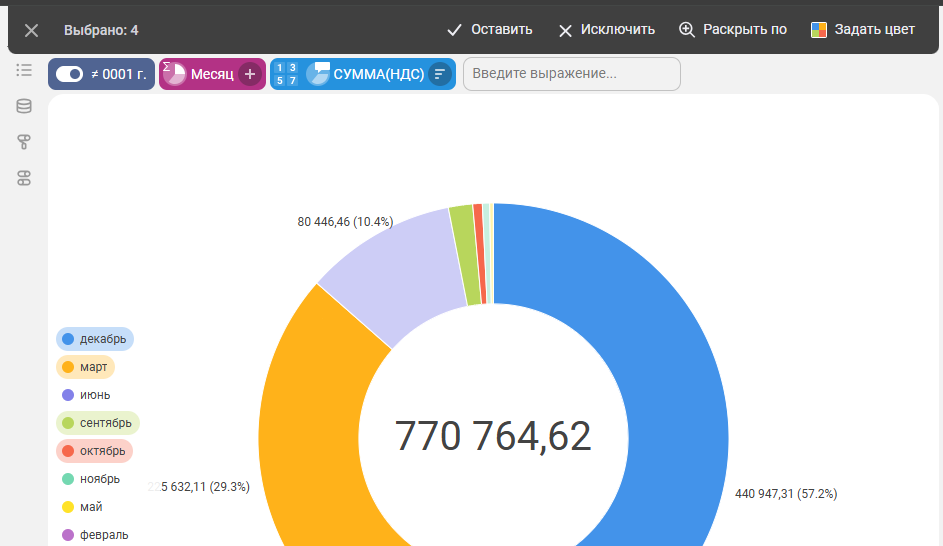This screenshot has width=943, height=546.
Task: Click Исключить to exclude selection
Action: tap(606, 30)
